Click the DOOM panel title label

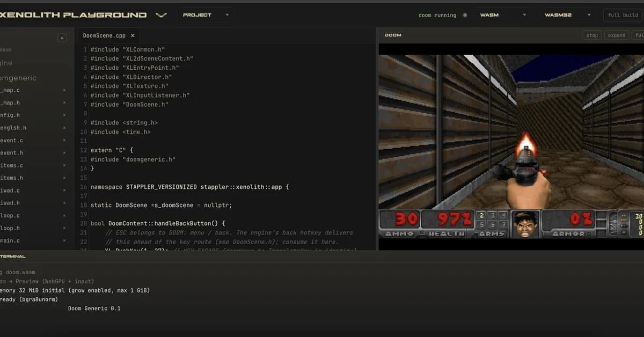click(393, 35)
